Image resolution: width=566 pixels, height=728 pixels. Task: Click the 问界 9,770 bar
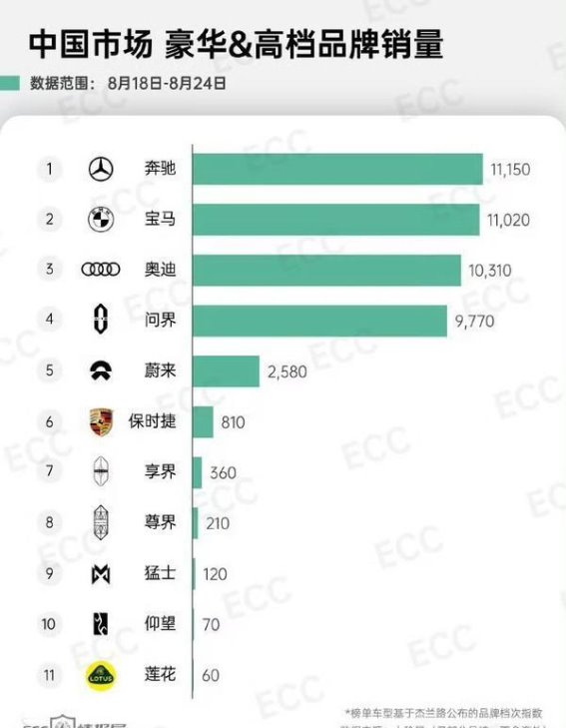[320, 321]
